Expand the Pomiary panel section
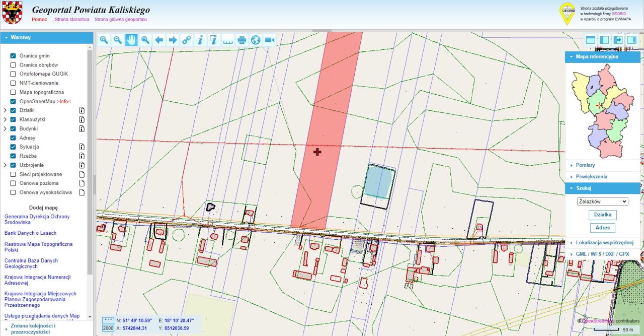 point(585,165)
